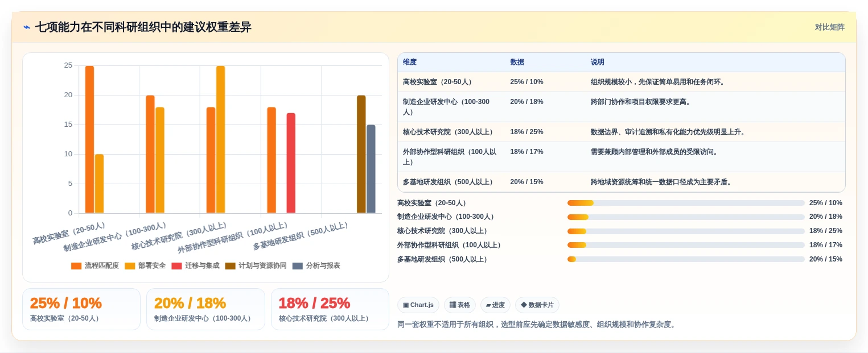
Task: Select the 20% / 18% 制造企业研发中心 data card
Action: 205,309
